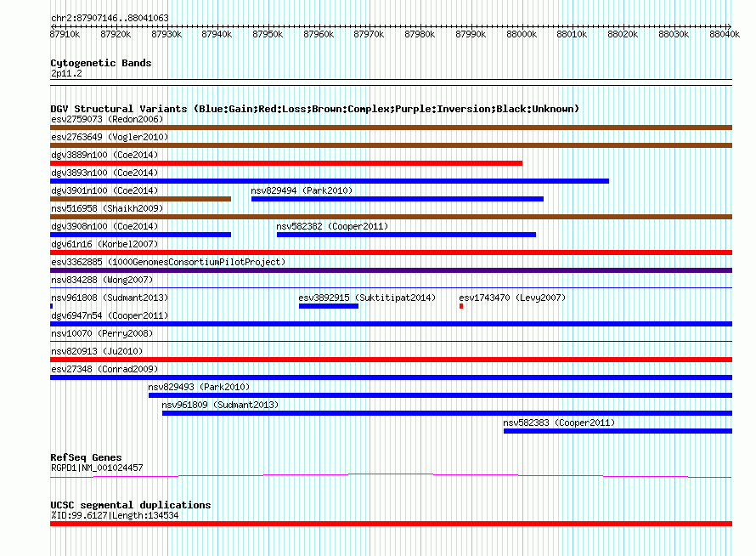The height and width of the screenshot is (556, 756).
Task: Click the 87970k ruler tick label
Action: (369, 34)
